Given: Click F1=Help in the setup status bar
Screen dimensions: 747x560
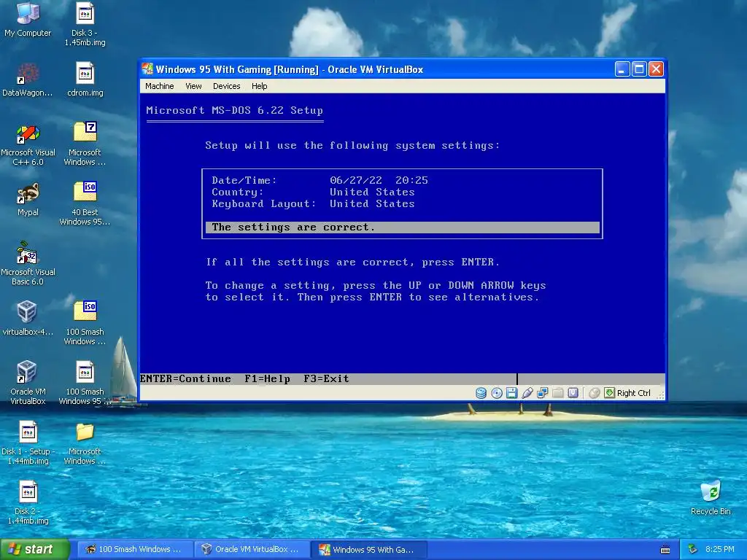Looking at the screenshot, I should (267, 378).
